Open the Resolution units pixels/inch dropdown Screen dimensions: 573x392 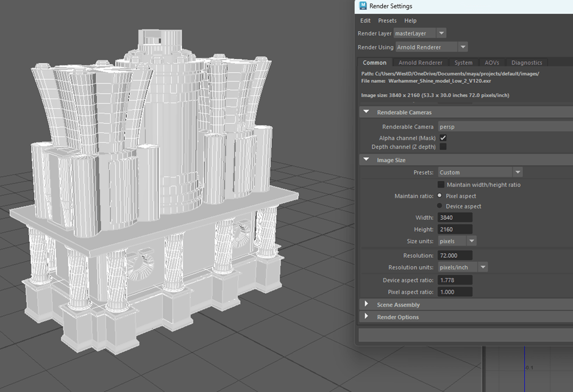pyautogui.click(x=463, y=267)
